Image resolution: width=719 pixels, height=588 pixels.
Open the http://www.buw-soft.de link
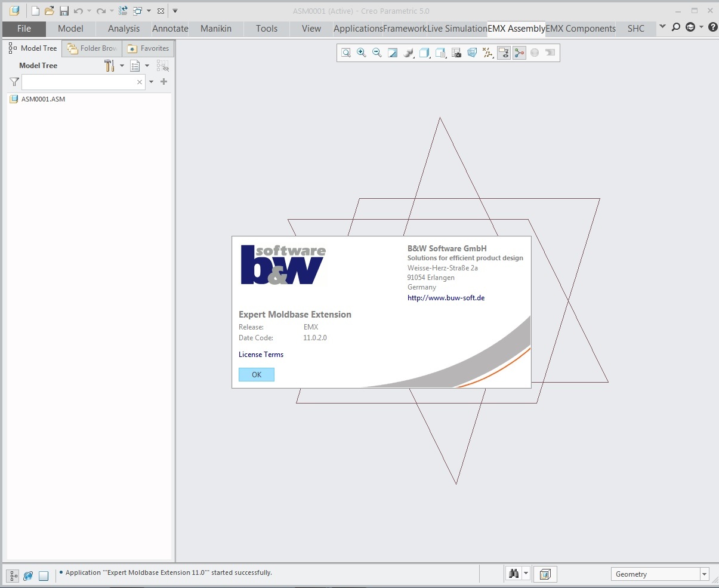point(446,298)
